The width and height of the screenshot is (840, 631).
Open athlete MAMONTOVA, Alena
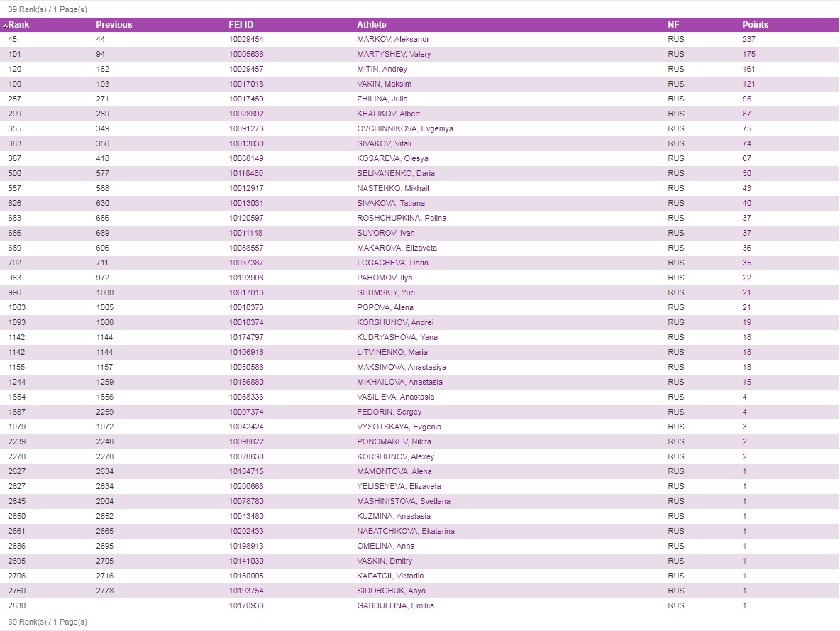click(394, 472)
